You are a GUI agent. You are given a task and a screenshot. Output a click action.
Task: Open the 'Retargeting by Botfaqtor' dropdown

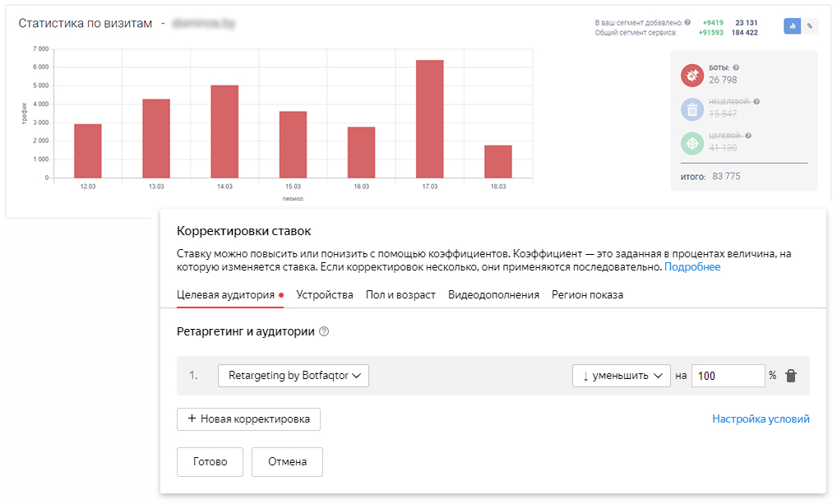point(294,376)
